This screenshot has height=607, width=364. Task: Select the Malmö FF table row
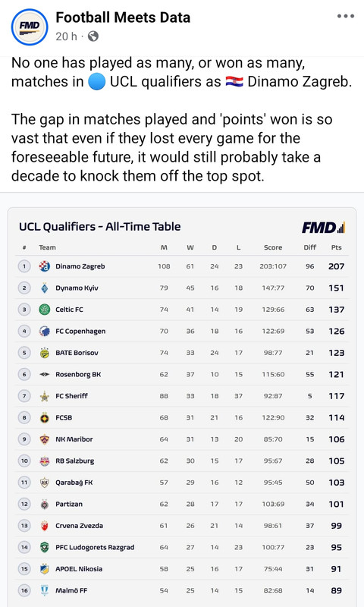182,590
